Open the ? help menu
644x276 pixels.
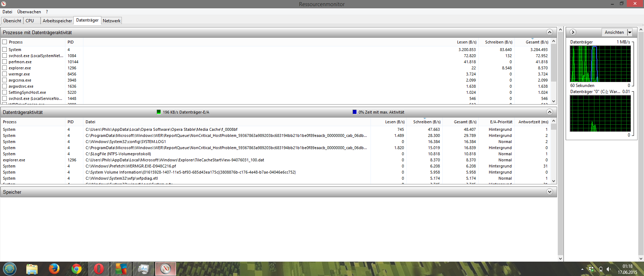47,12
